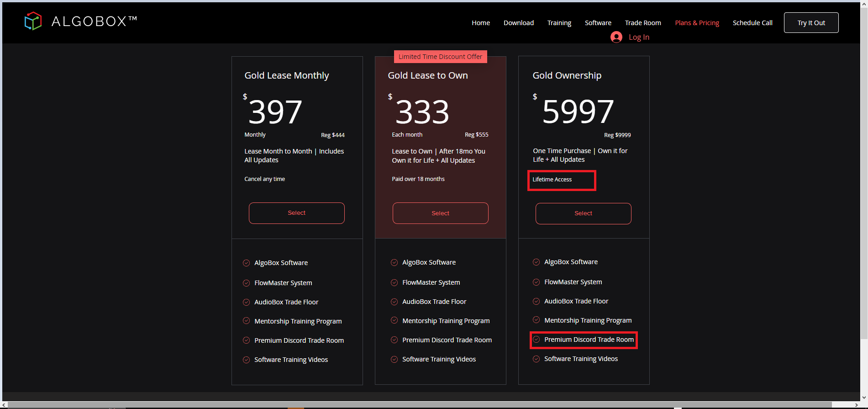The height and width of the screenshot is (409, 868).
Task: Click check icon for FlowMaster System in Gold Lease Monthly
Action: point(247,283)
